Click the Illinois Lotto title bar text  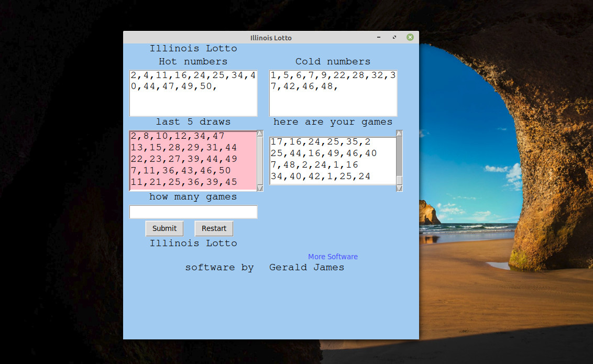point(271,38)
